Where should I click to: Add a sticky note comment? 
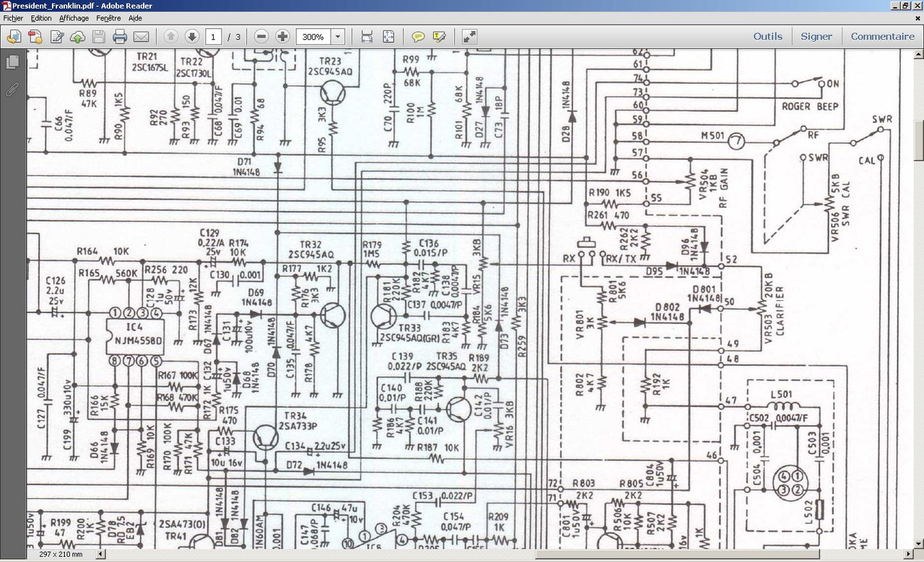pos(417,36)
